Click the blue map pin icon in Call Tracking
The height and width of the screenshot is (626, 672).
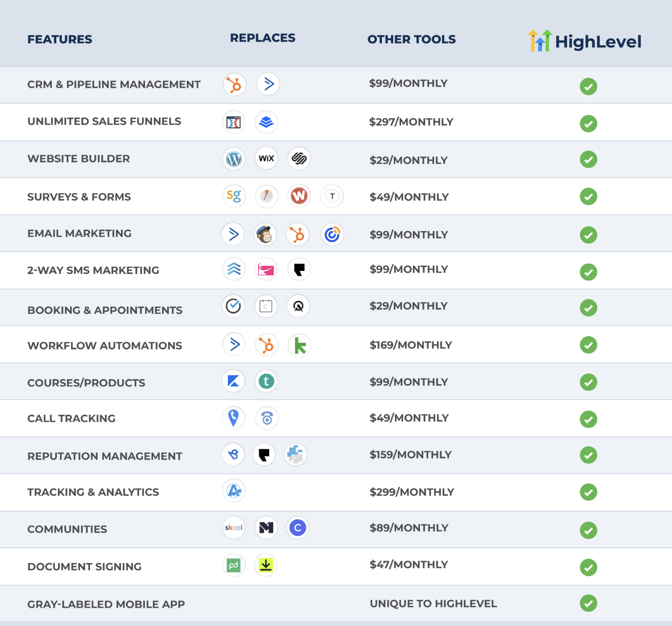point(234,418)
